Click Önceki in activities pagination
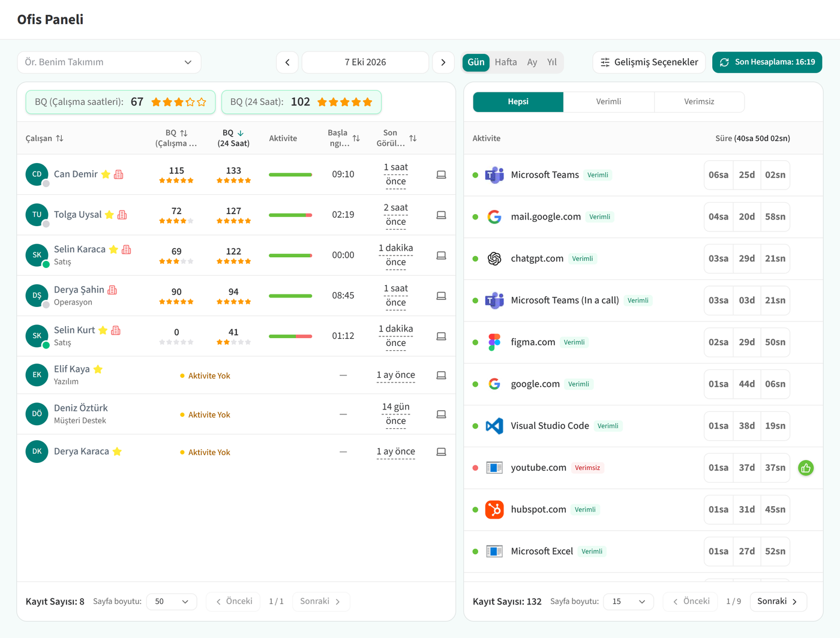The width and height of the screenshot is (840, 638). [x=691, y=601]
